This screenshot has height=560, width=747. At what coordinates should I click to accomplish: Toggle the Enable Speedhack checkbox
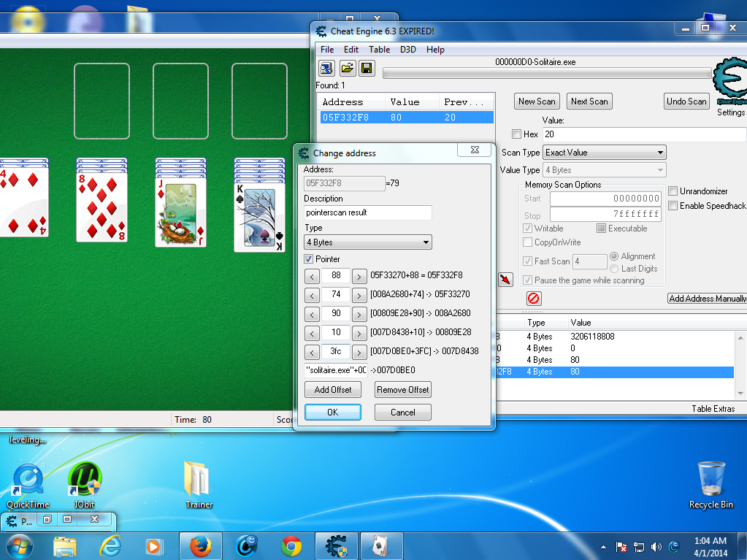pyautogui.click(x=673, y=206)
